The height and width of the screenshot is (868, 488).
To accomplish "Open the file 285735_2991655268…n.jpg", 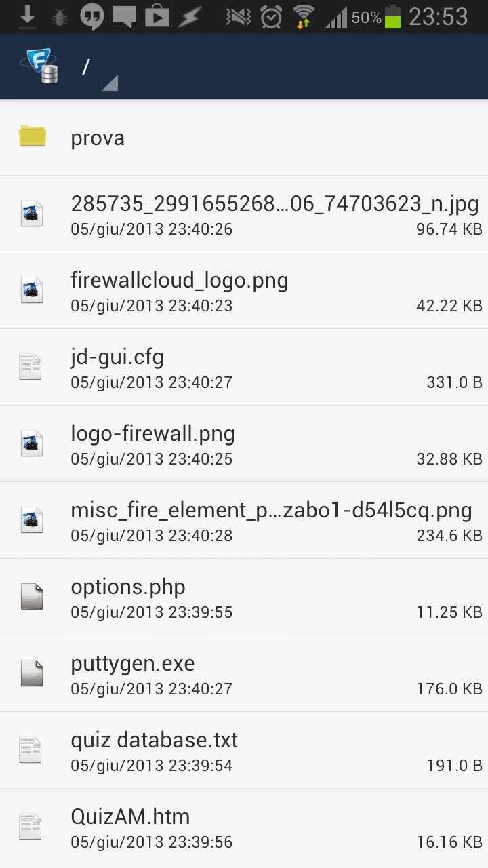I will (x=244, y=214).
